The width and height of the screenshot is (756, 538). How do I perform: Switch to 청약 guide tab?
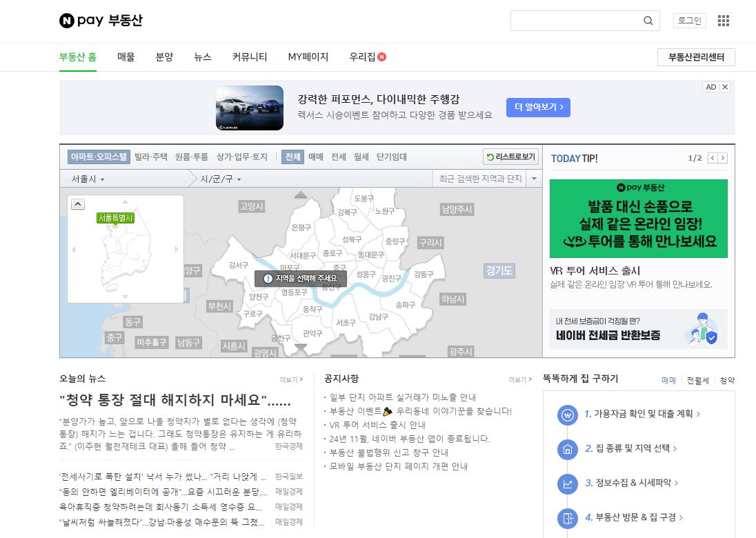[727, 380]
